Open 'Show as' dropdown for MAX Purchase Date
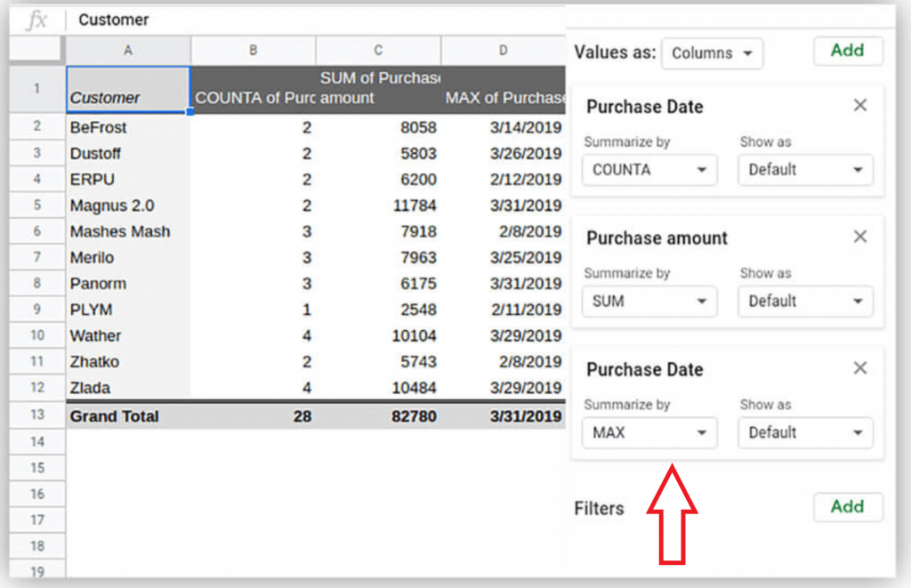 [x=805, y=433]
